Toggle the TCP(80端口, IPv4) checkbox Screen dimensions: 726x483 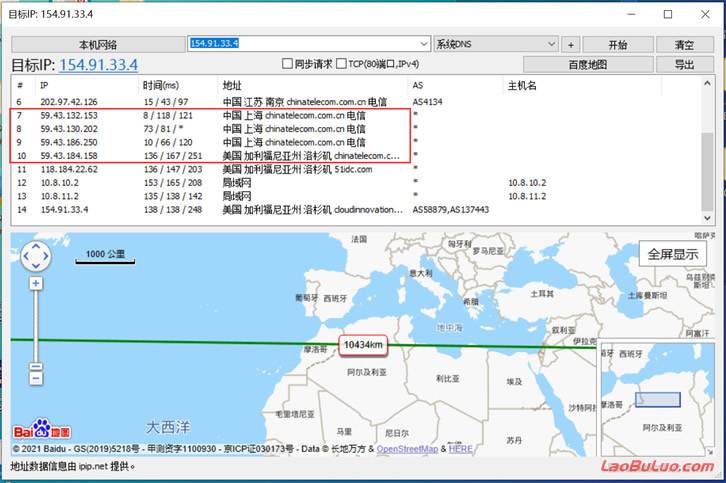point(340,64)
